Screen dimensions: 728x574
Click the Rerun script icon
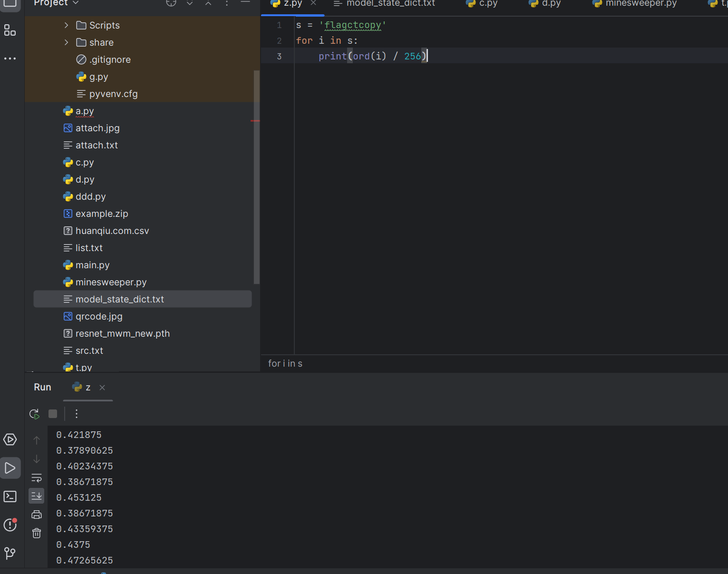tap(34, 414)
